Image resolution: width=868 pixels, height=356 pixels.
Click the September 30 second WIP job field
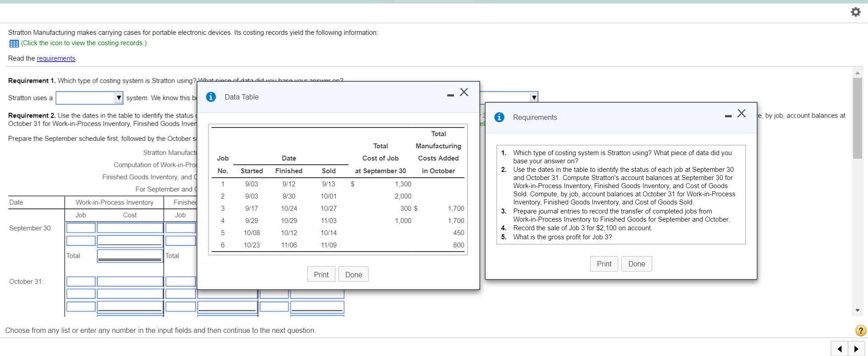pyautogui.click(x=81, y=241)
